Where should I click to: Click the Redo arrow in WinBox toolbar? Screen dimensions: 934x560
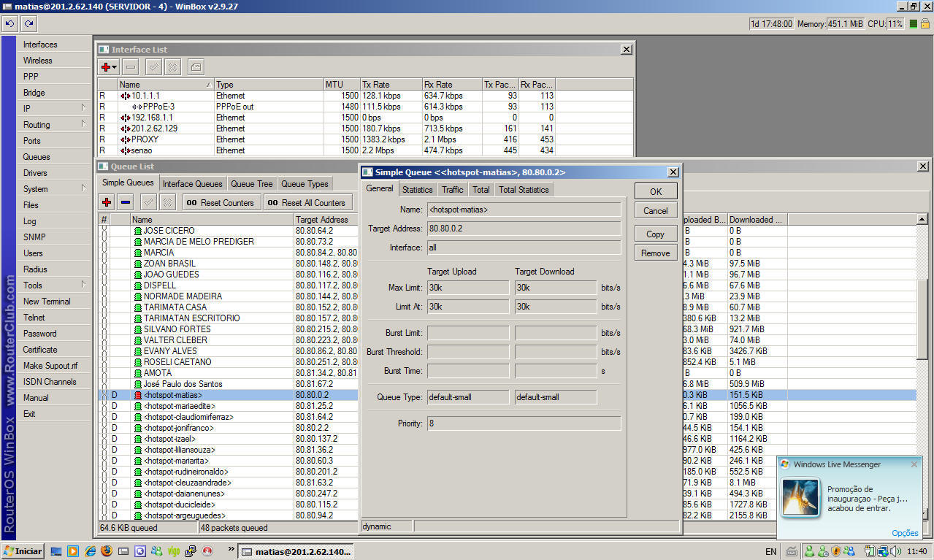(28, 24)
